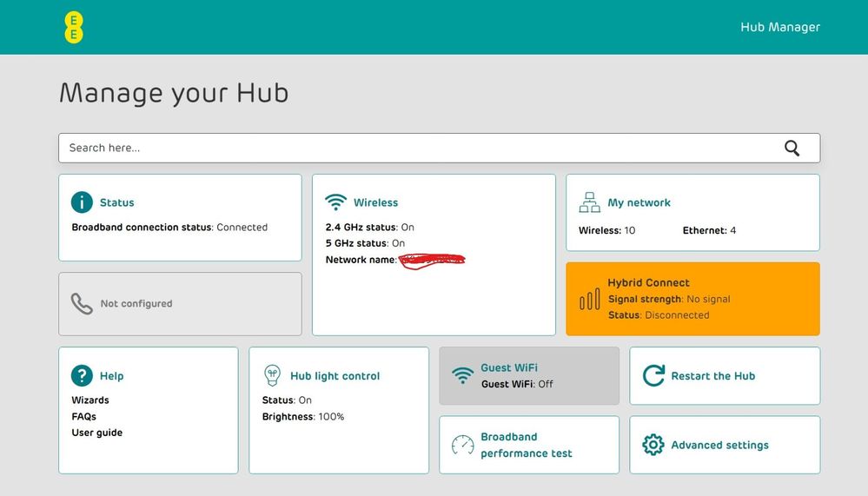Click Restart the Hub button
The image size is (868, 496).
[725, 376]
